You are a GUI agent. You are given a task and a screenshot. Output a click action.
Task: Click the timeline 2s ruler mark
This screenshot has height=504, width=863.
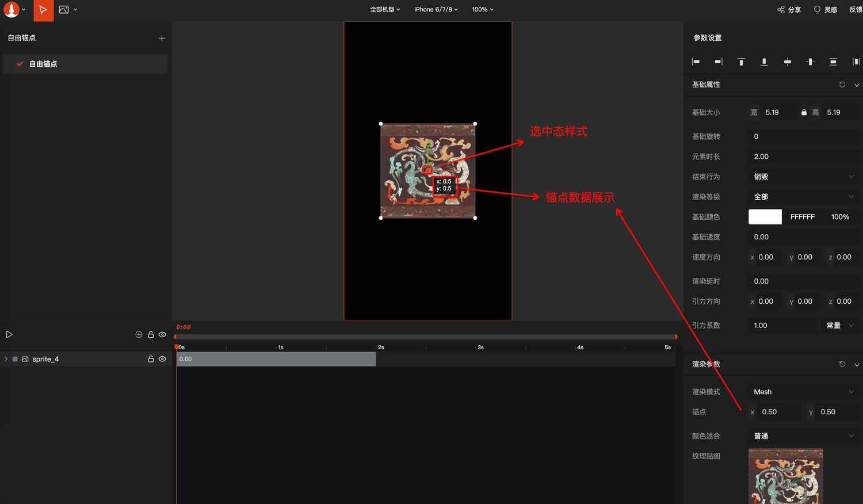pos(380,348)
